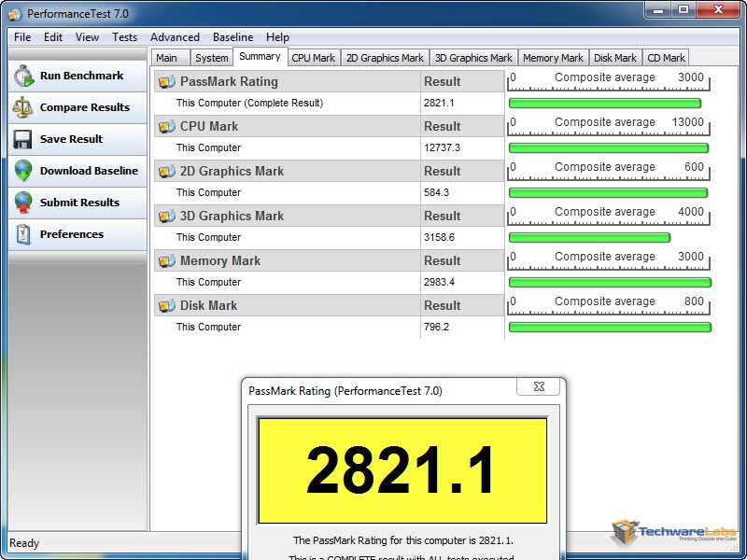
Task: Click the Ready status bar text
Action: click(24, 543)
